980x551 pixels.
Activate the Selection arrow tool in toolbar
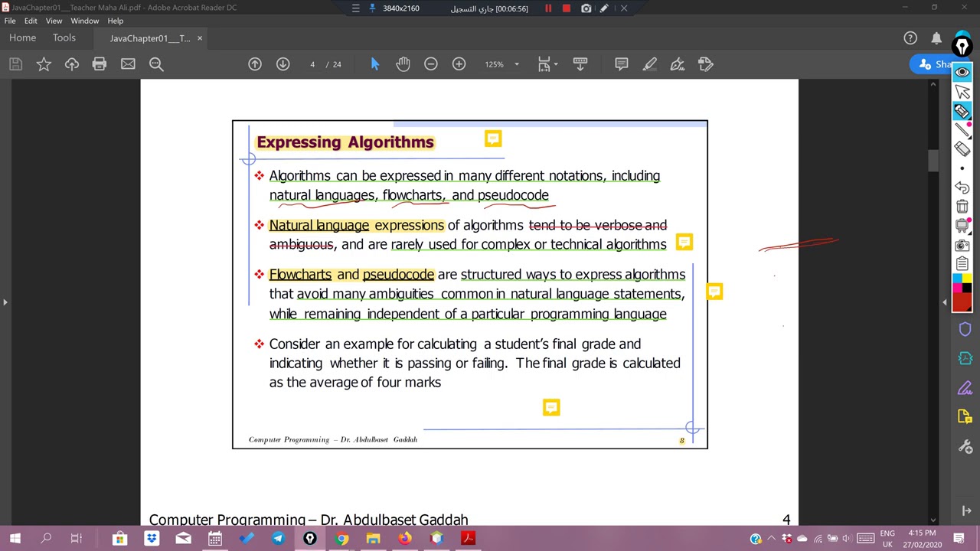click(374, 64)
